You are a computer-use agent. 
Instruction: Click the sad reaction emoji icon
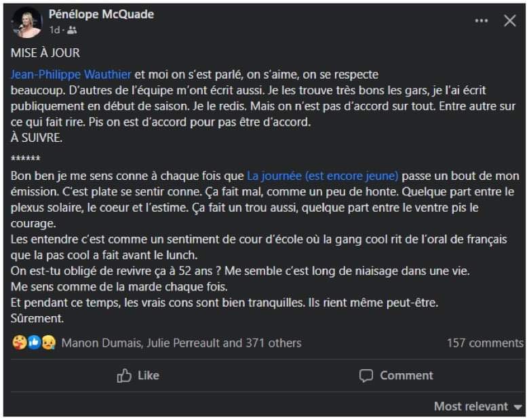[49, 343]
